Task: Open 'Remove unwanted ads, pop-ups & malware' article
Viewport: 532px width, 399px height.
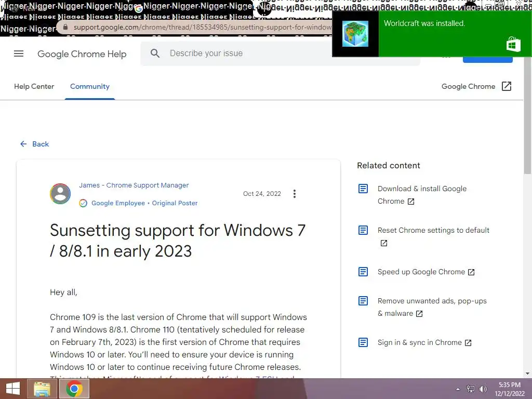Action: (432, 307)
